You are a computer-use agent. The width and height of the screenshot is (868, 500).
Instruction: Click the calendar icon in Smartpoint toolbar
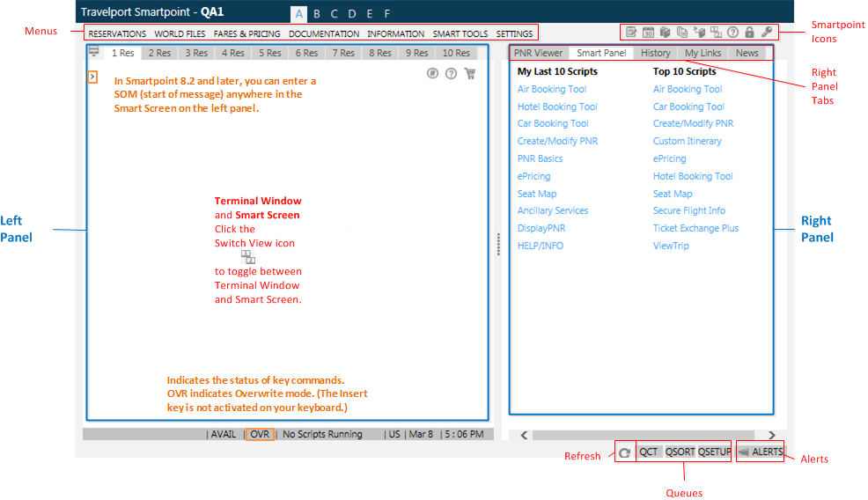pos(648,33)
